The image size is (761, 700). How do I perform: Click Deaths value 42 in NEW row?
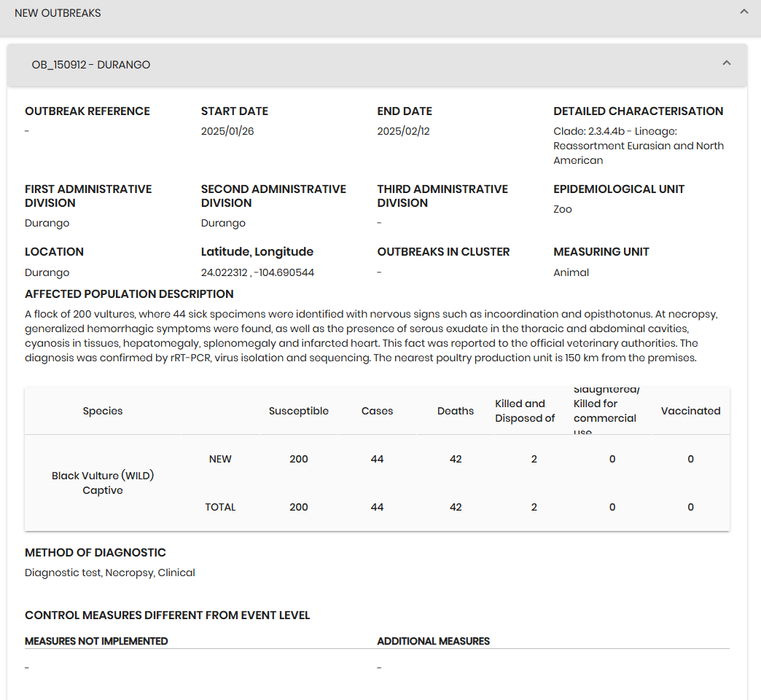tap(456, 459)
